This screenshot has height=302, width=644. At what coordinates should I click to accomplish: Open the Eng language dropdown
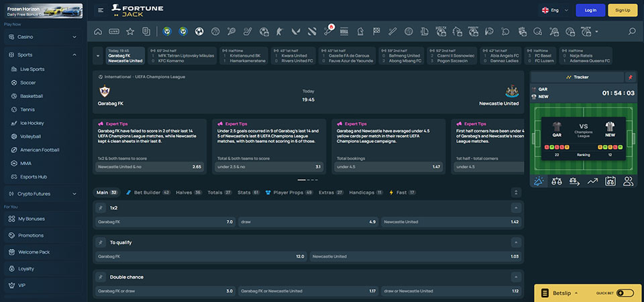(555, 10)
